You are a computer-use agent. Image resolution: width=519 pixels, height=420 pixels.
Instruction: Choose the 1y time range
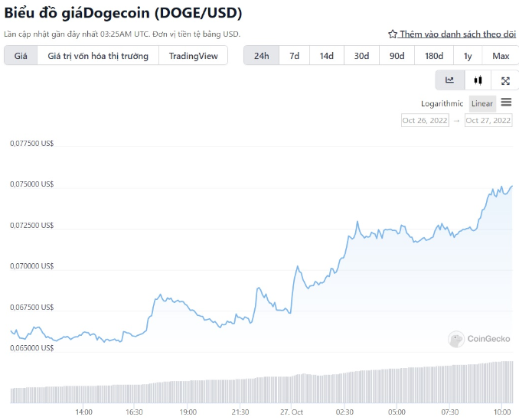(468, 56)
